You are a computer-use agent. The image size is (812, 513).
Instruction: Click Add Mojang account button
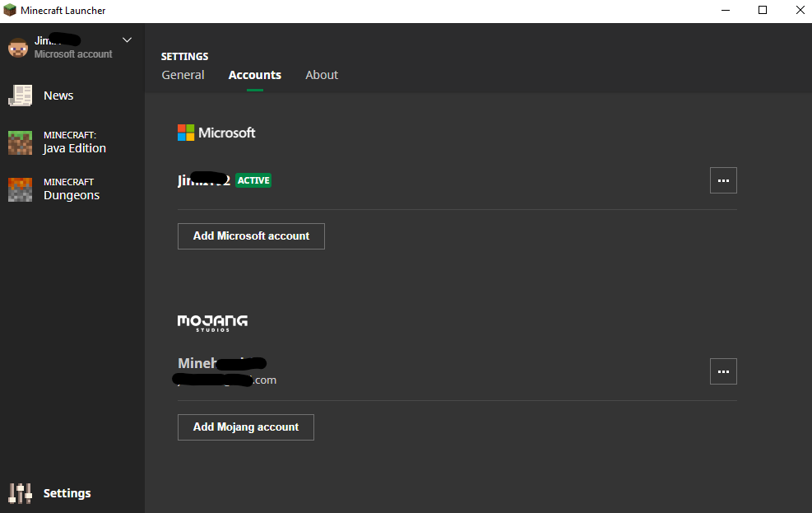click(x=246, y=427)
